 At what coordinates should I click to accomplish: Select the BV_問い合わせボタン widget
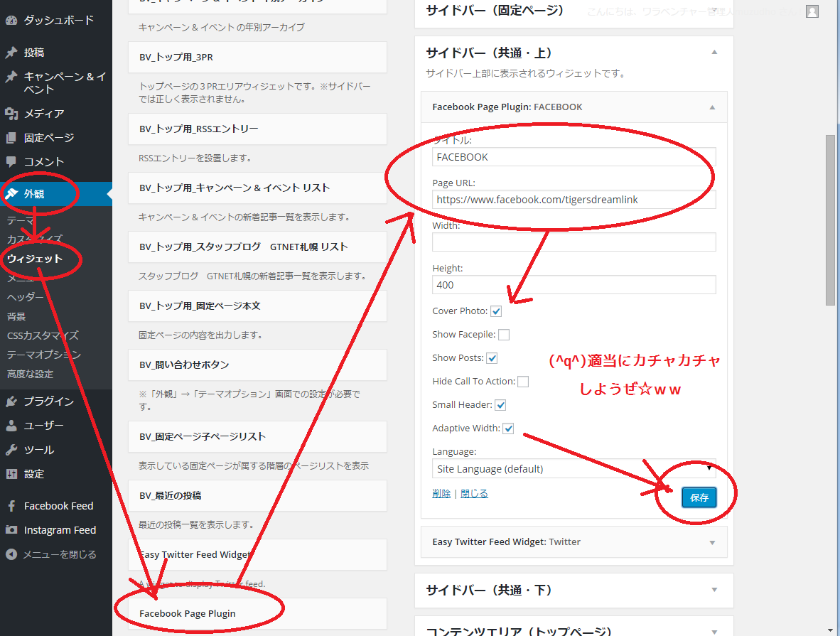[x=258, y=365]
